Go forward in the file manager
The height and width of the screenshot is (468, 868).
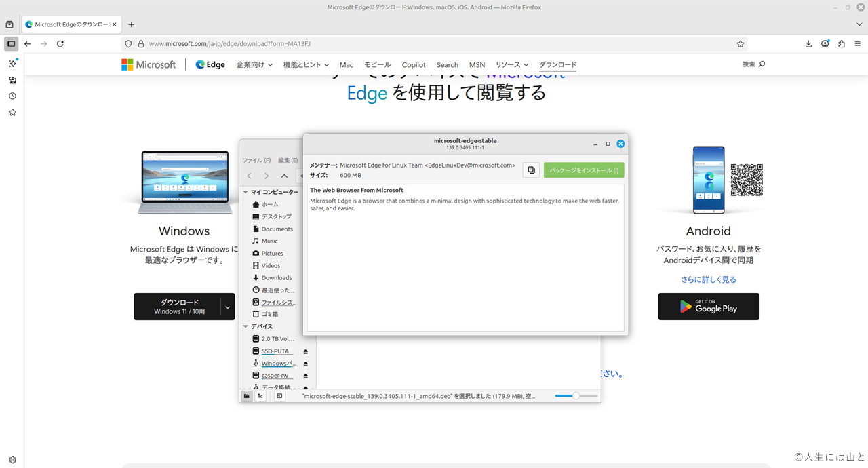267,176
